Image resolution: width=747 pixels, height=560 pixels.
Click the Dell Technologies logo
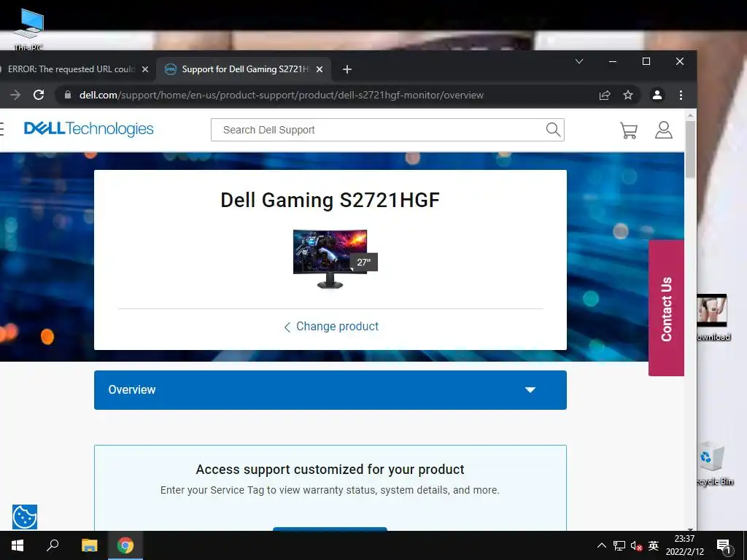pos(88,129)
